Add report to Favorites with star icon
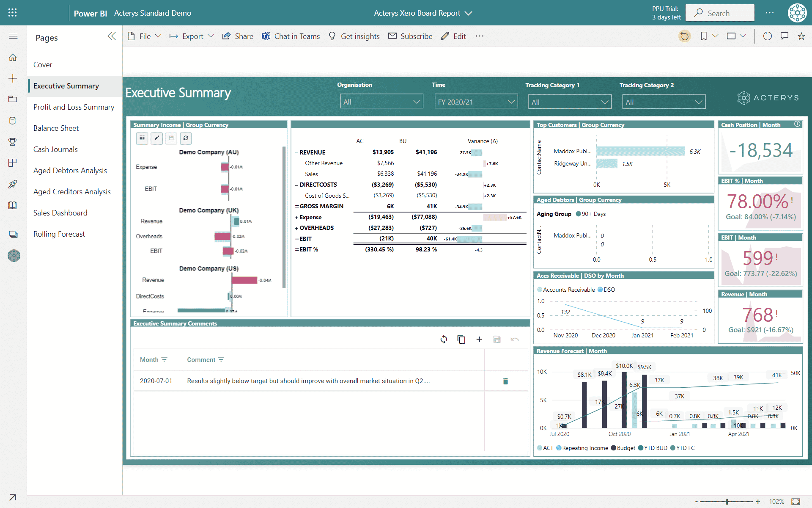The image size is (812, 508). click(801, 36)
